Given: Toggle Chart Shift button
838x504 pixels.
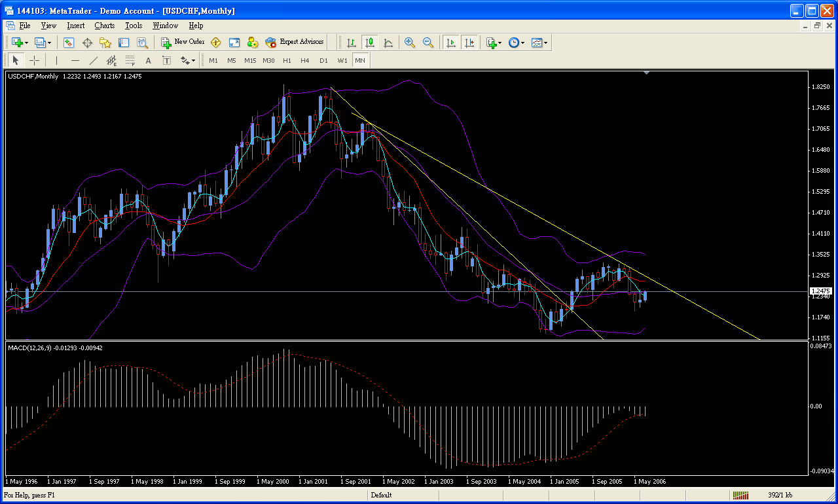Looking at the screenshot, I should (469, 43).
